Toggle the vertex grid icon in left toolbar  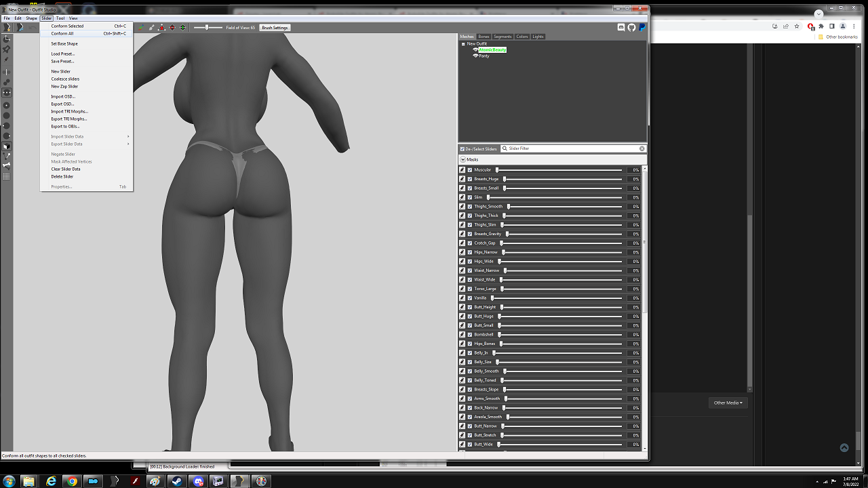coord(7,176)
